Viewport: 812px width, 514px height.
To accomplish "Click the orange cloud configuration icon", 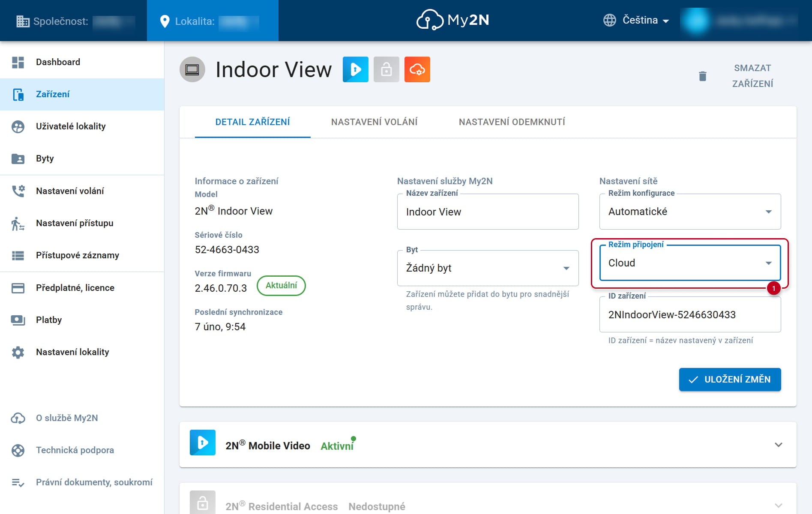I will click(417, 69).
